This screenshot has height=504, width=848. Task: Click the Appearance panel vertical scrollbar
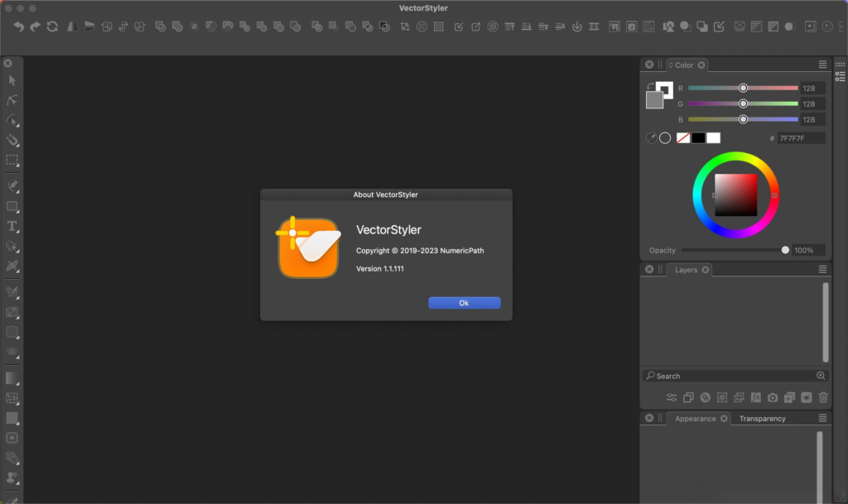pyautogui.click(x=819, y=467)
